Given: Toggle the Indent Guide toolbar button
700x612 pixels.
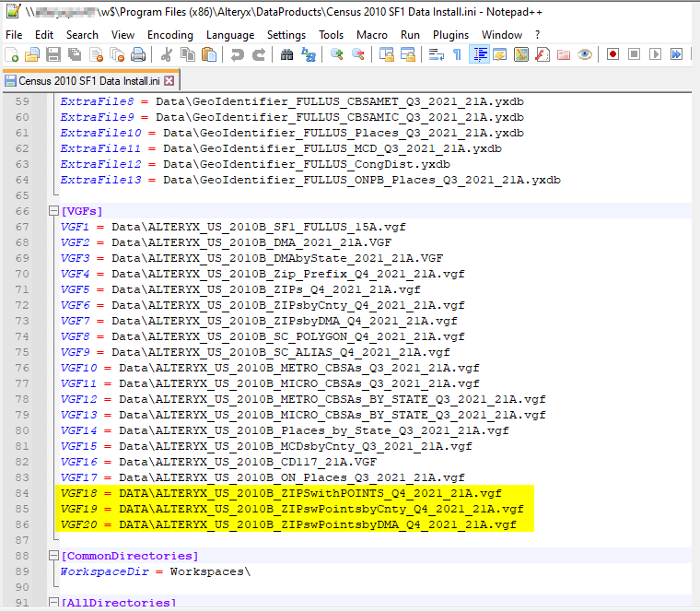Looking at the screenshot, I should (x=480, y=55).
